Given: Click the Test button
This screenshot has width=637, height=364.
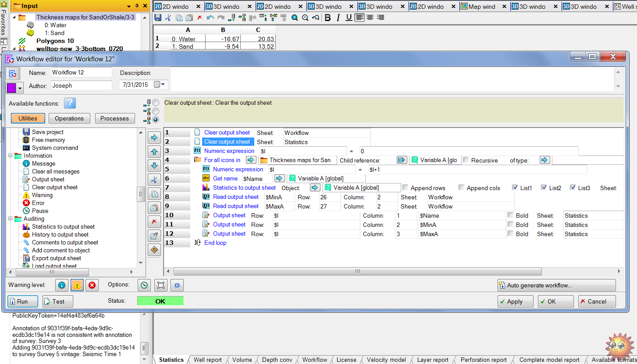Looking at the screenshot, I should (58, 301).
